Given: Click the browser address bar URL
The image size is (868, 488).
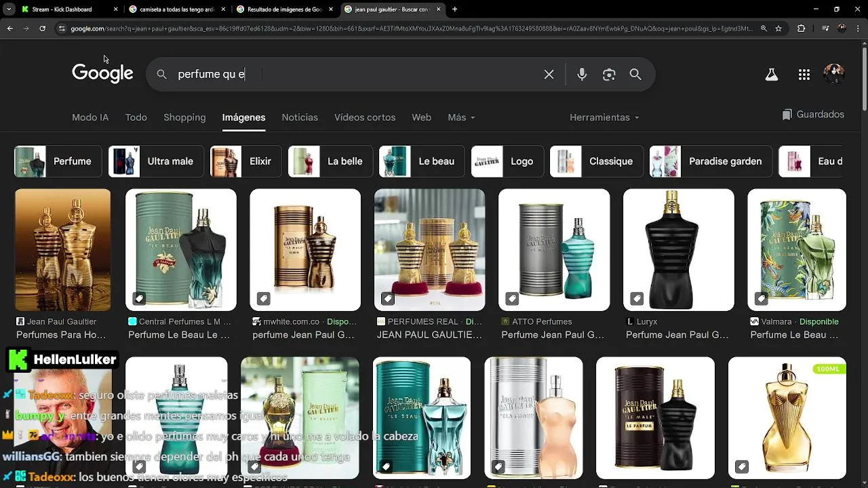Looking at the screenshot, I should [x=412, y=28].
